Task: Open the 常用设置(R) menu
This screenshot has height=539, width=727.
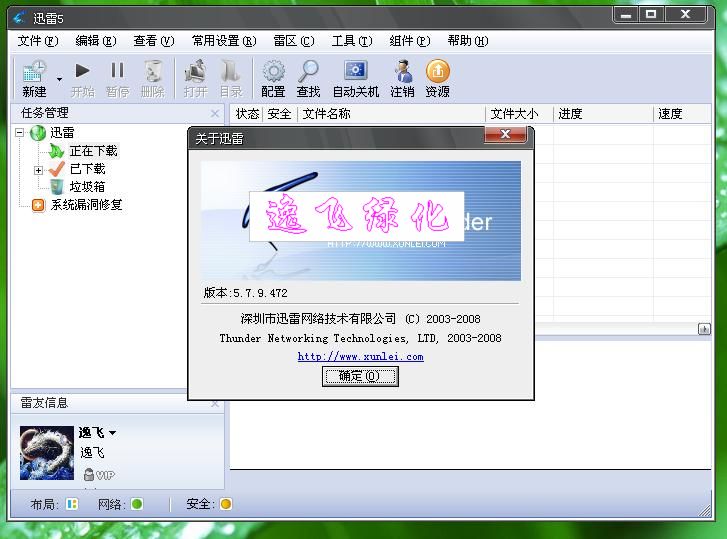Action: pyautogui.click(x=224, y=41)
